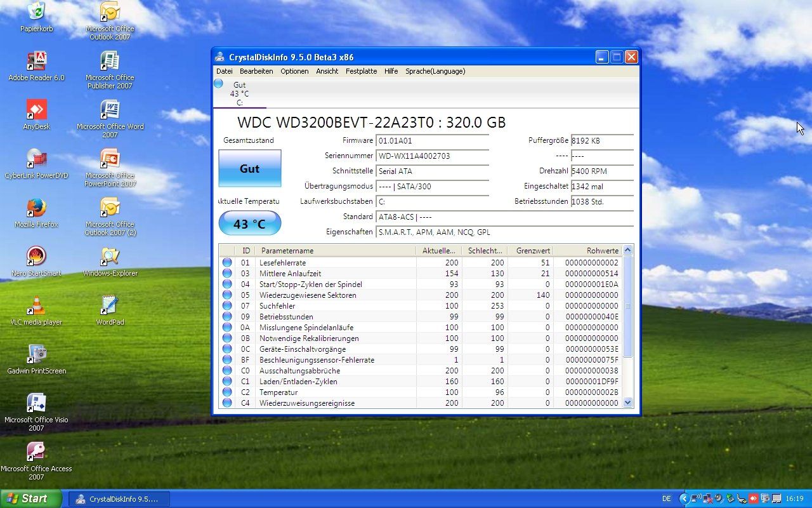Click the Gut health status button

click(250, 168)
